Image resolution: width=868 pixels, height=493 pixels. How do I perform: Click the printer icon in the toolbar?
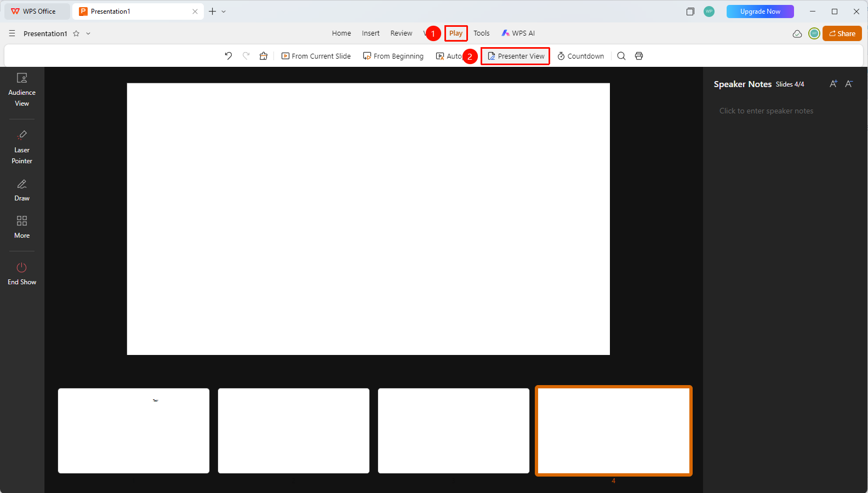(x=639, y=56)
